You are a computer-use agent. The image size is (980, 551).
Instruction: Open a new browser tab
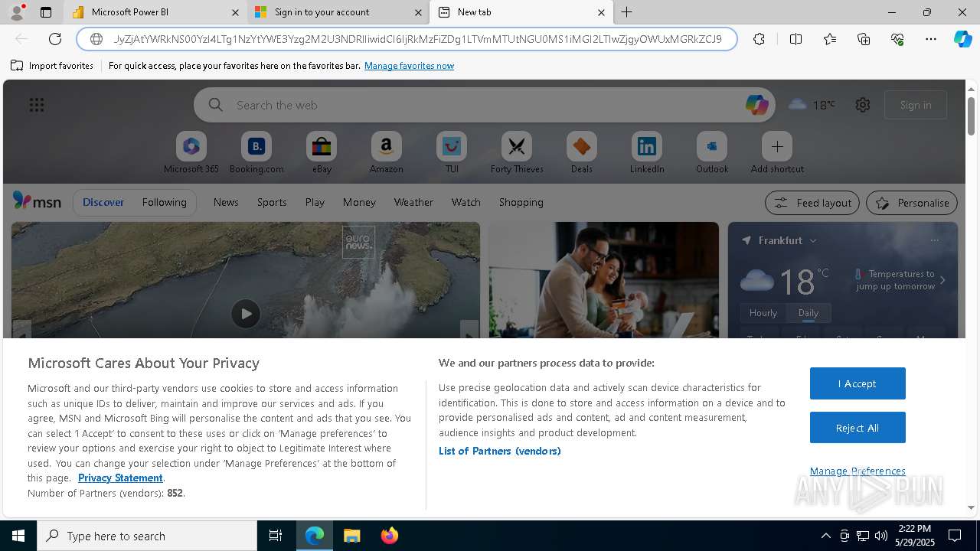[627, 12]
